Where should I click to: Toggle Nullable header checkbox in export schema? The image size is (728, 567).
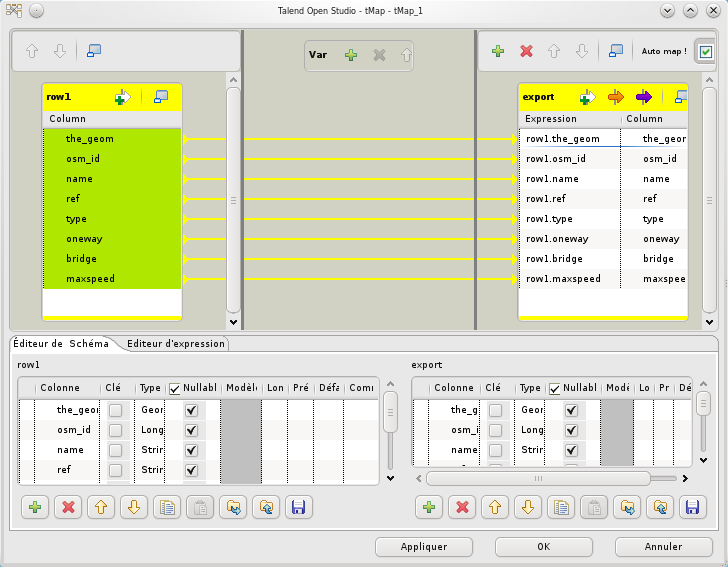point(555,388)
